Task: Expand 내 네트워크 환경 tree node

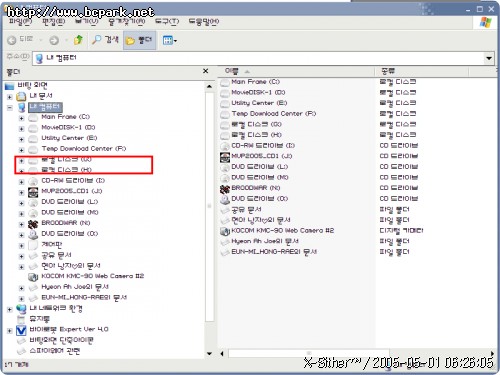Action: coord(10,310)
